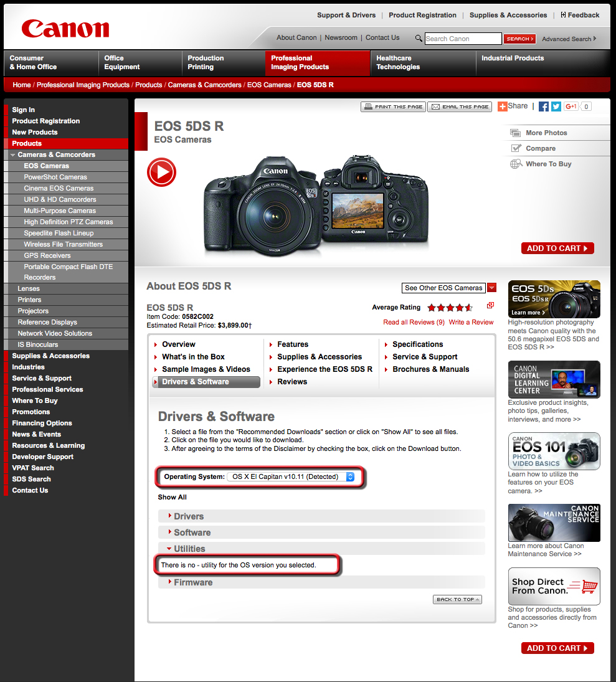
Task: Switch to What's in the Box tab
Action: 194,357
